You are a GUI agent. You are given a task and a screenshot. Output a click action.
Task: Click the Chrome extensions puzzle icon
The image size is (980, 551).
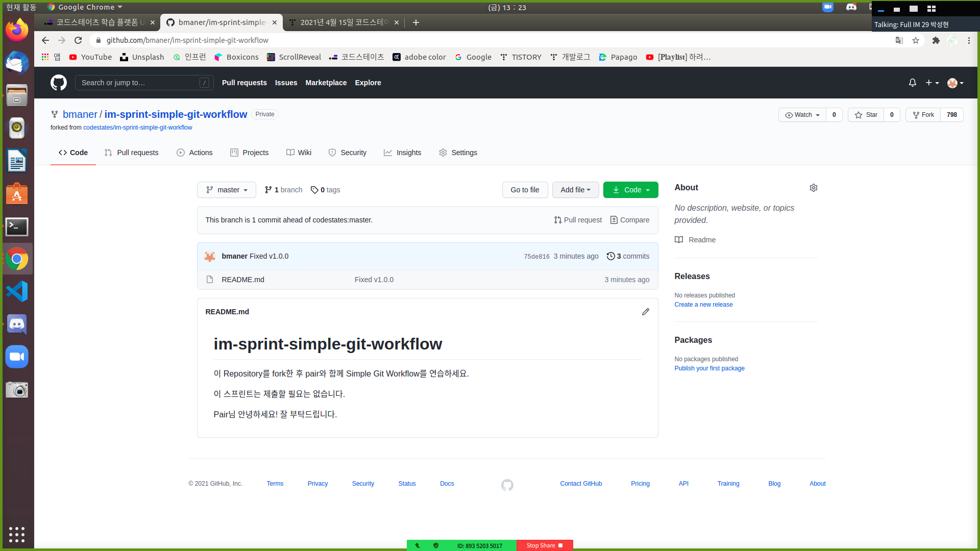[936, 40]
